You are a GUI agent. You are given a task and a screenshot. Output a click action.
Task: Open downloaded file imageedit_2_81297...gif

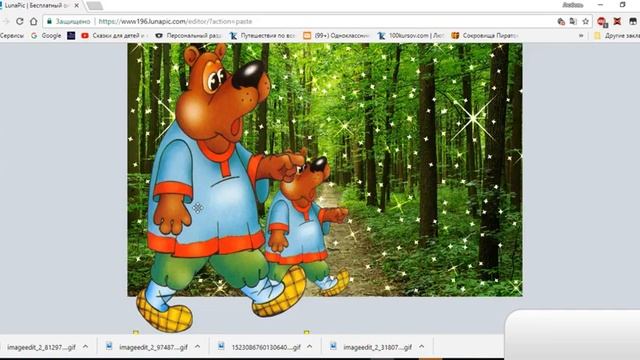point(41,347)
